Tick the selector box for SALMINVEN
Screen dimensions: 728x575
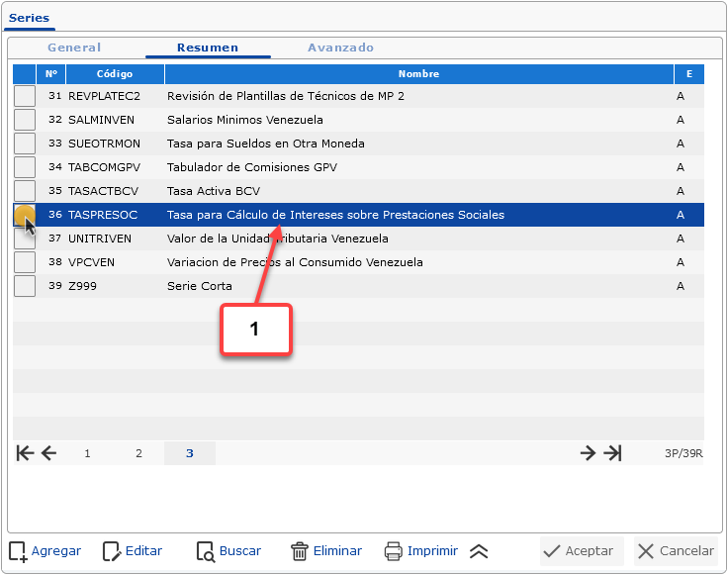pos(24,120)
